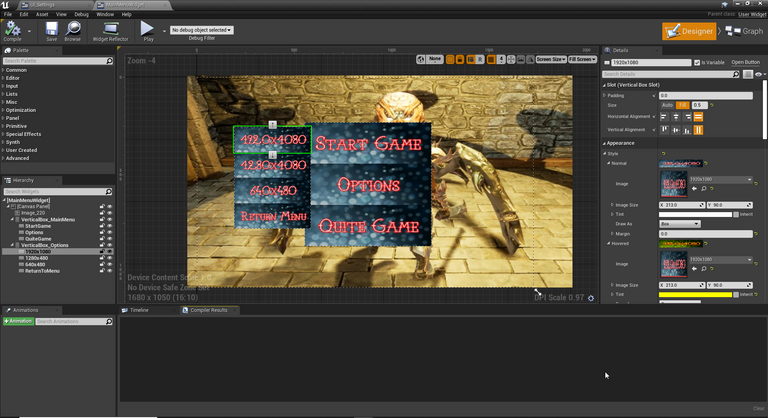
Task: Set vertical alignment to top
Action: [x=665, y=130]
